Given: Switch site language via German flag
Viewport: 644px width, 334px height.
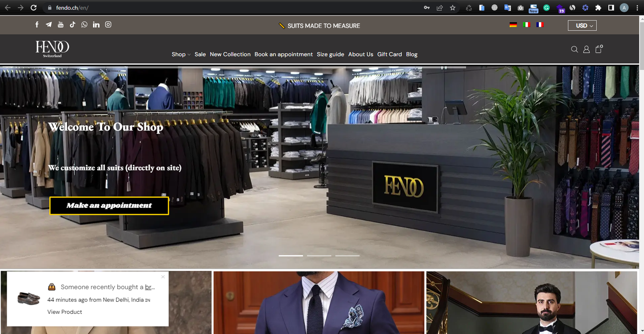Looking at the screenshot, I should click(x=513, y=25).
